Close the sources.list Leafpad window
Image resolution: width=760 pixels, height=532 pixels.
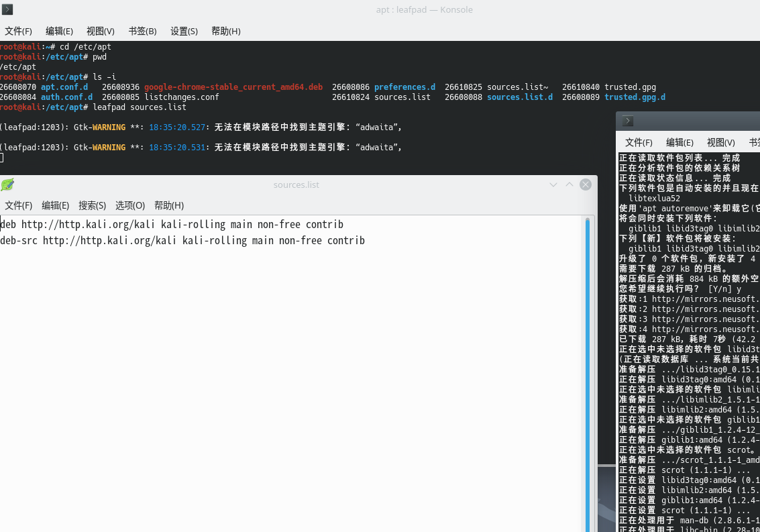pyautogui.click(x=586, y=184)
